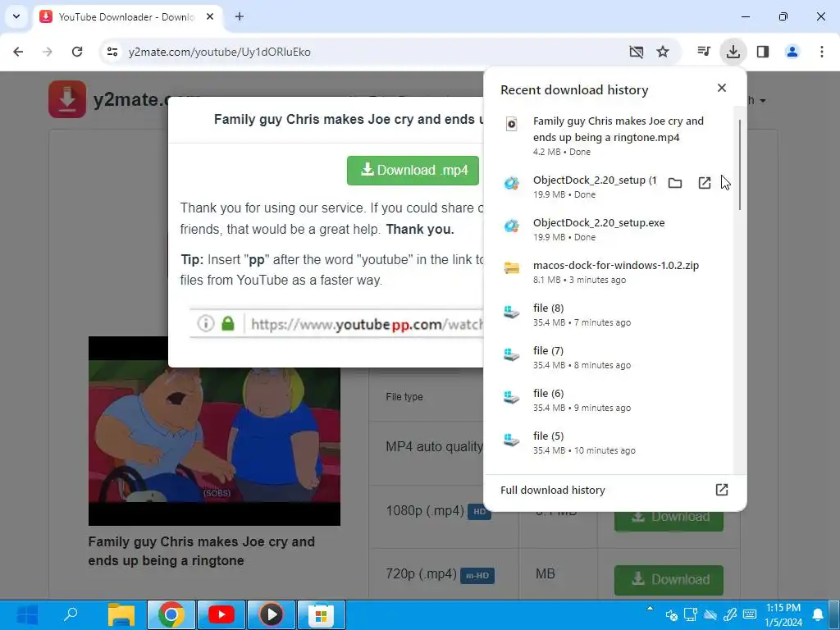Open the media player taskbar icon
Image resolution: width=840 pixels, height=630 pixels.
point(271,614)
